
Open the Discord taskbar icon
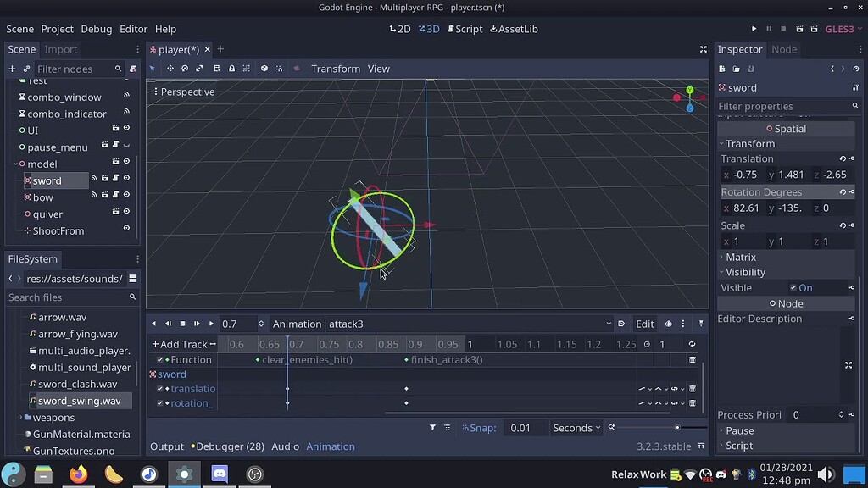(x=220, y=474)
